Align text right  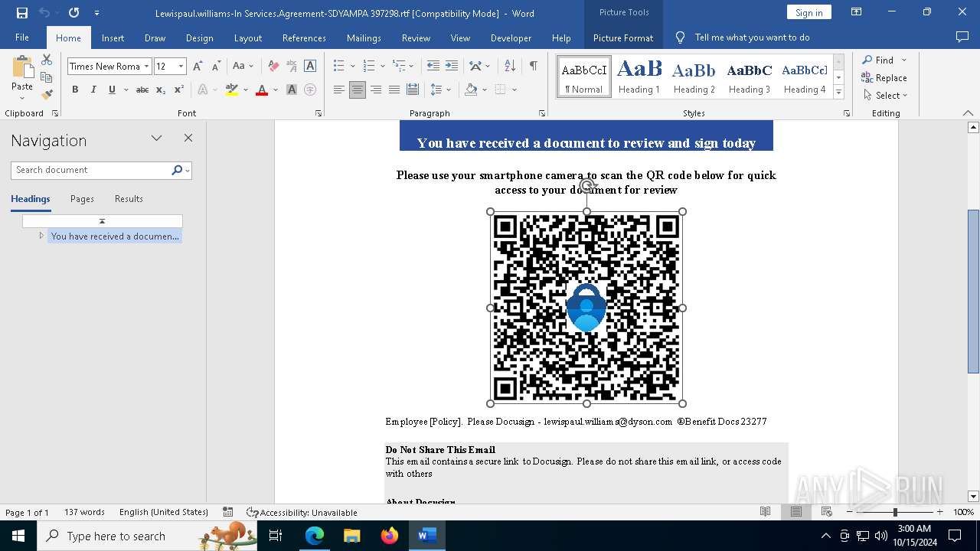[x=376, y=90]
